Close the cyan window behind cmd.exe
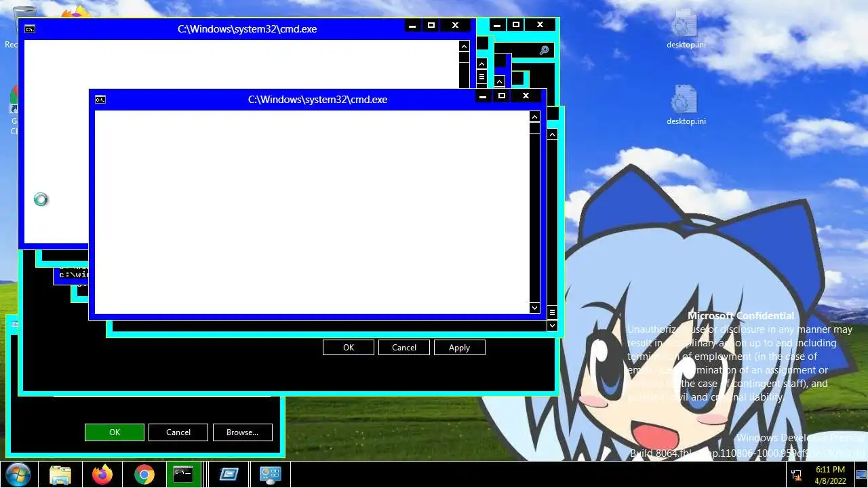This screenshot has width=868, height=488. click(540, 25)
